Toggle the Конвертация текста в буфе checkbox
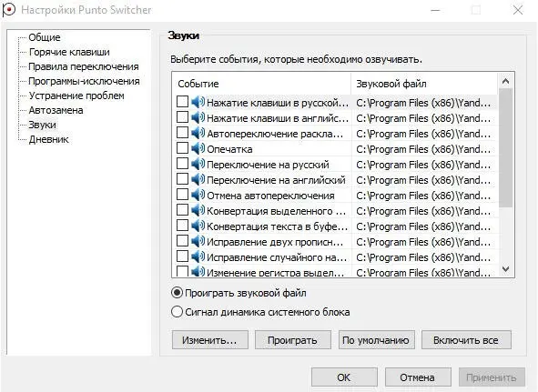Viewport: 538px width, 392px height. 182,225
